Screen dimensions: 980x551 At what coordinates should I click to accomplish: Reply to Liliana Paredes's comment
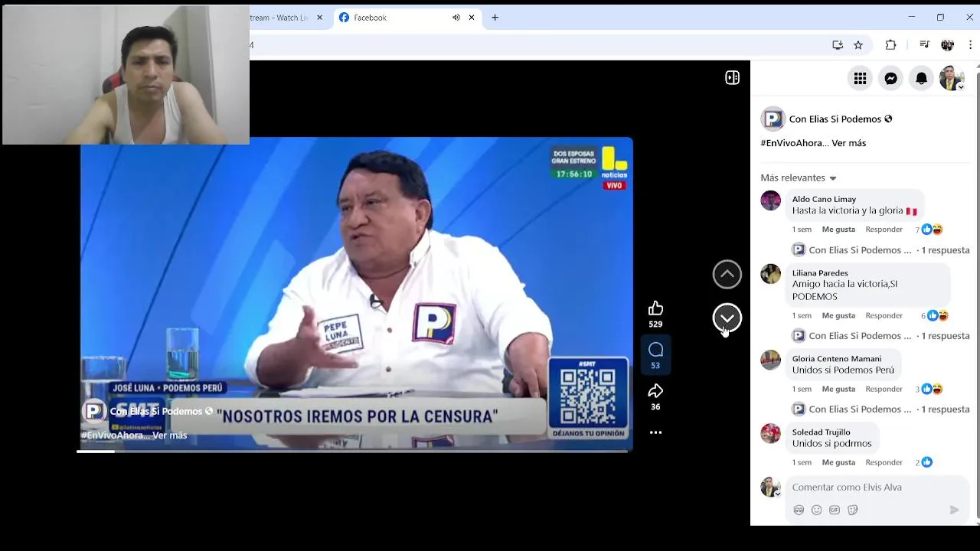pos(884,315)
